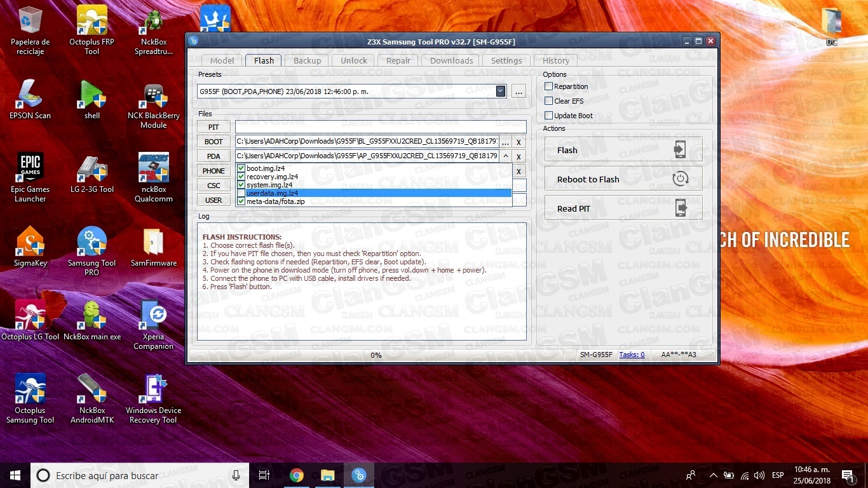868x488 pixels.
Task: Launch Octoplus LG Tool shortcut
Action: (x=31, y=320)
